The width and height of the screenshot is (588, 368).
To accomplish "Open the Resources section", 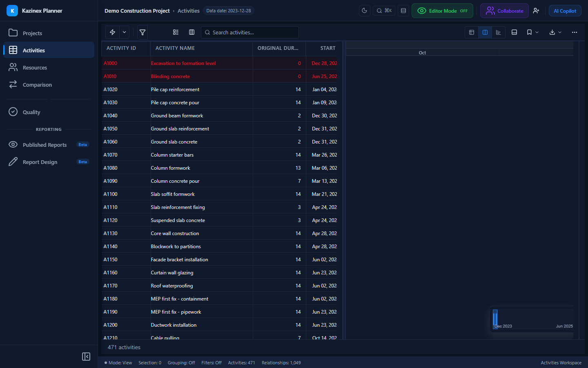I will (x=49, y=67).
